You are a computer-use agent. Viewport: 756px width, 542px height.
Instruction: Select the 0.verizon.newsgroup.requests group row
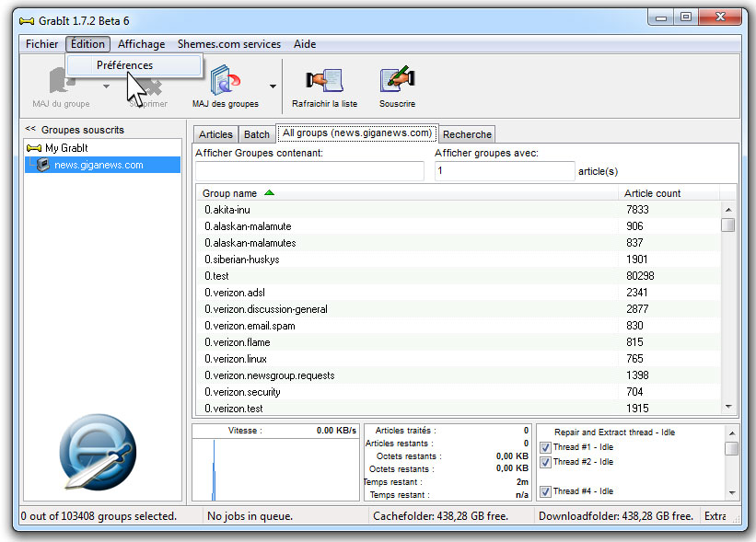459,375
